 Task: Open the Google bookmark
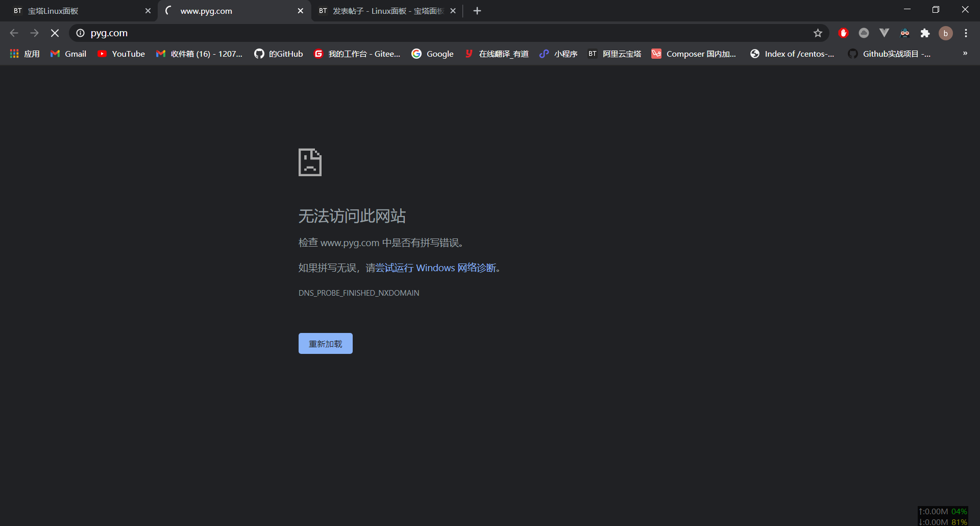[x=432, y=54]
